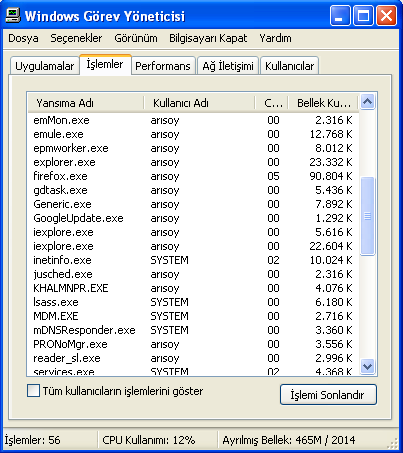Select the lsass.exe process
Image resolution: width=403 pixels, height=453 pixels.
point(193,302)
